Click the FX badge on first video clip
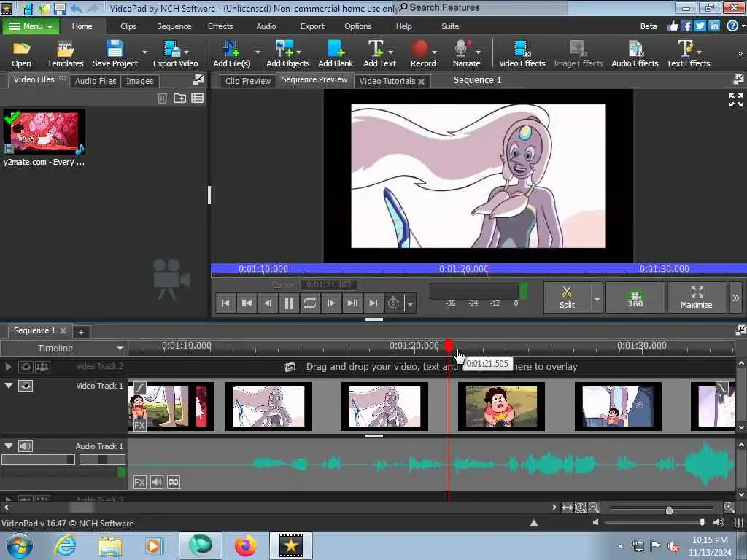Screen dimensions: 747x560 (139, 425)
